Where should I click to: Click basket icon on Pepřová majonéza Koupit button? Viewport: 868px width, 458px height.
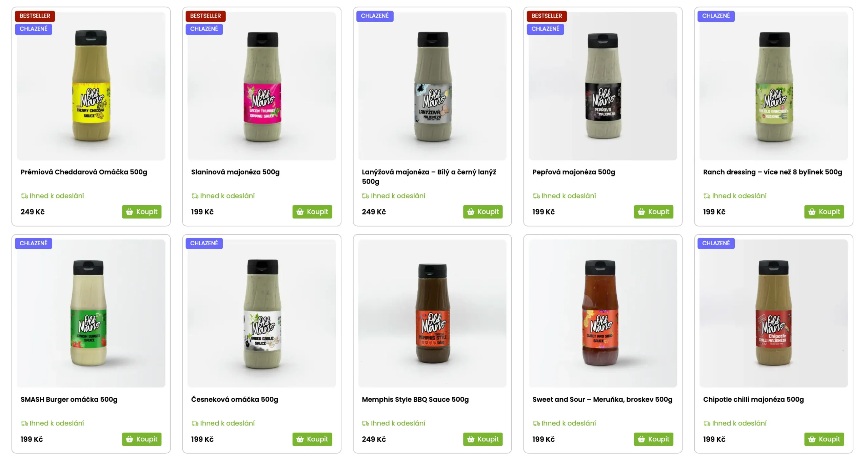tap(641, 212)
